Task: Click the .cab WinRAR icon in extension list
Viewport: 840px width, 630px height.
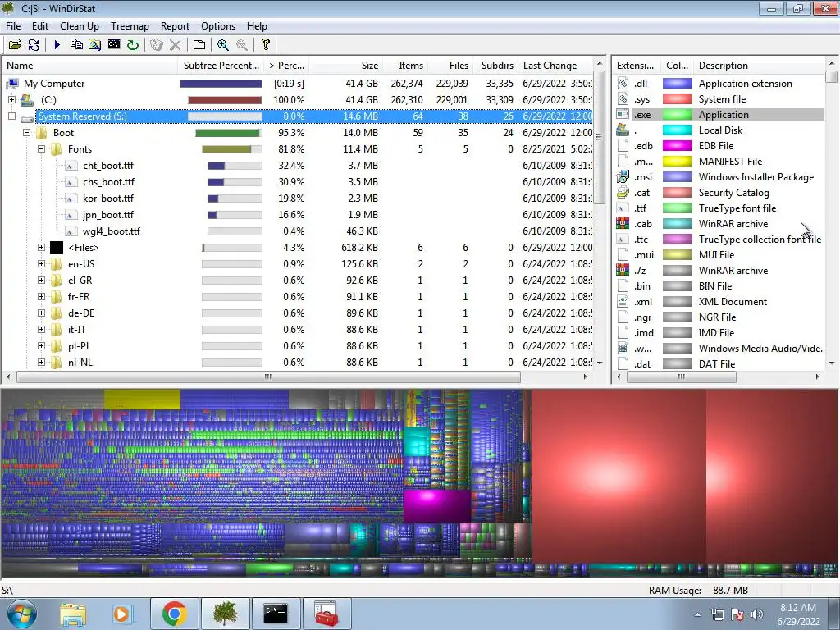Action: [x=623, y=223]
